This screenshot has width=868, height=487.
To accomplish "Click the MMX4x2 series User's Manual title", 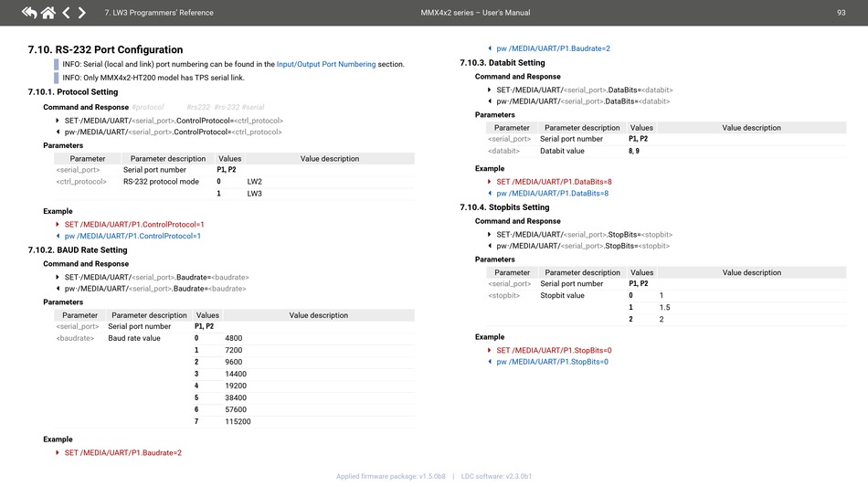I will (x=475, y=13).
